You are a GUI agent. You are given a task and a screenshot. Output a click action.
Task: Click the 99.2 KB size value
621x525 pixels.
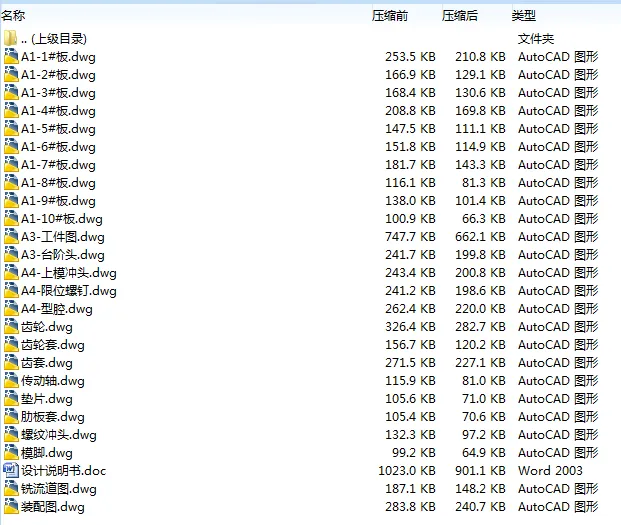click(x=413, y=453)
